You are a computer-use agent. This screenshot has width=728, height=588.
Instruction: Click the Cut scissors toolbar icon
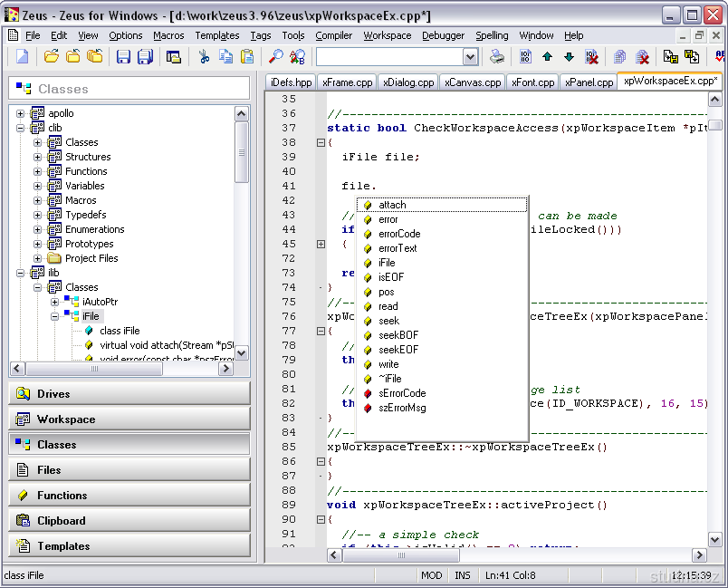(204, 57)
